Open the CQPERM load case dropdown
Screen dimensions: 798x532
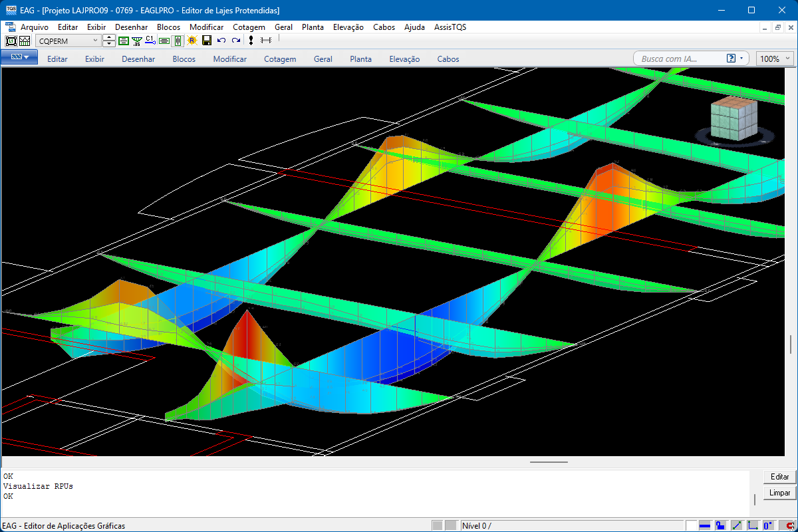[94, 41]
